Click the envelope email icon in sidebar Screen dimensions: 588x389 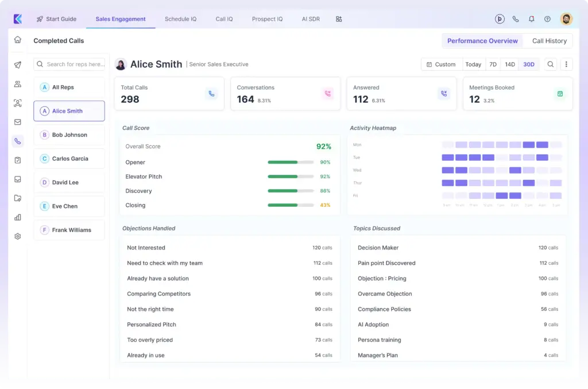(x=17, y=121)
